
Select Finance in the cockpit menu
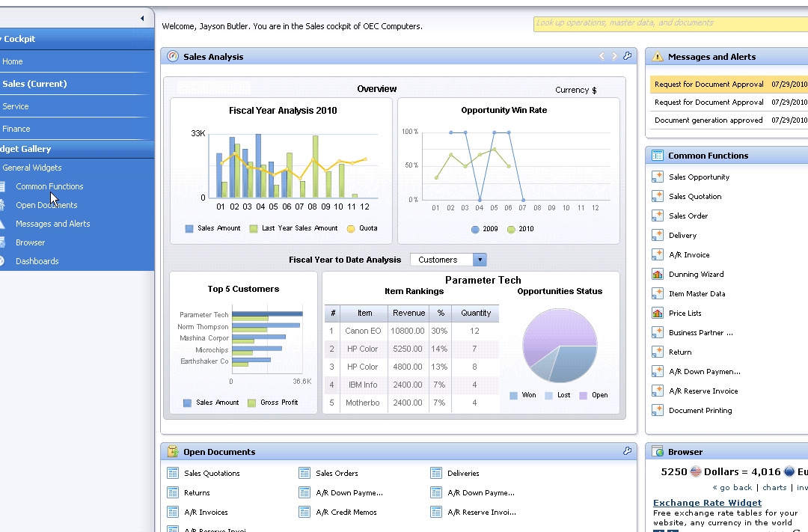pos(16,129)
